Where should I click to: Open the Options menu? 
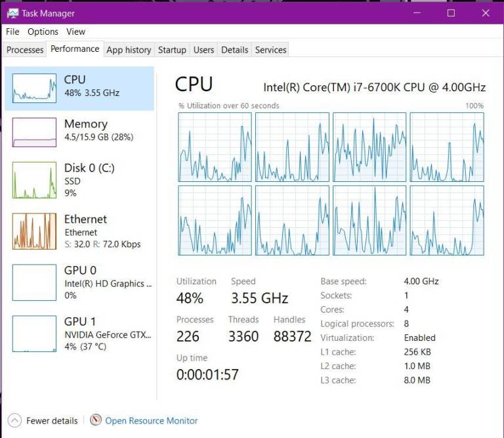(43, 32)
